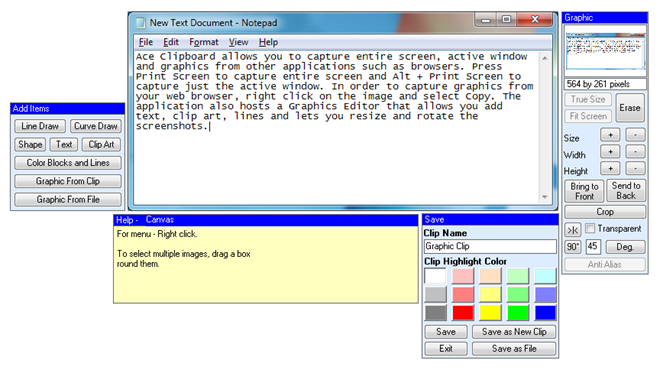
Task: Click the Exit button
Action: pos(446,349)
